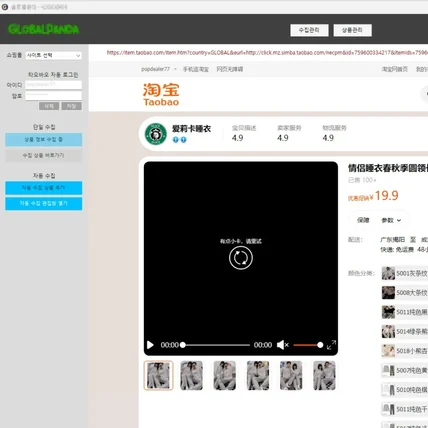Click the Taobao URL address text
Image resolution: width=428 pixels, height=428 pixels.
click(x=267, y=52)
